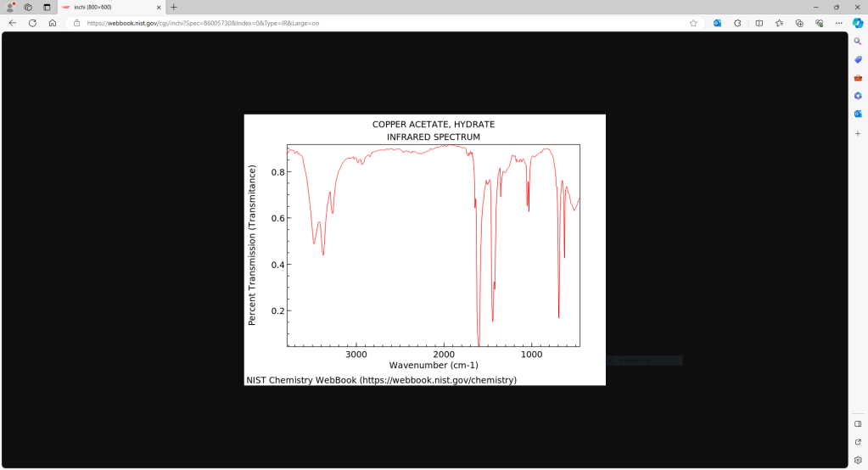Open the Favorites list
Screen dimensions: 868x470
point(779,23)
